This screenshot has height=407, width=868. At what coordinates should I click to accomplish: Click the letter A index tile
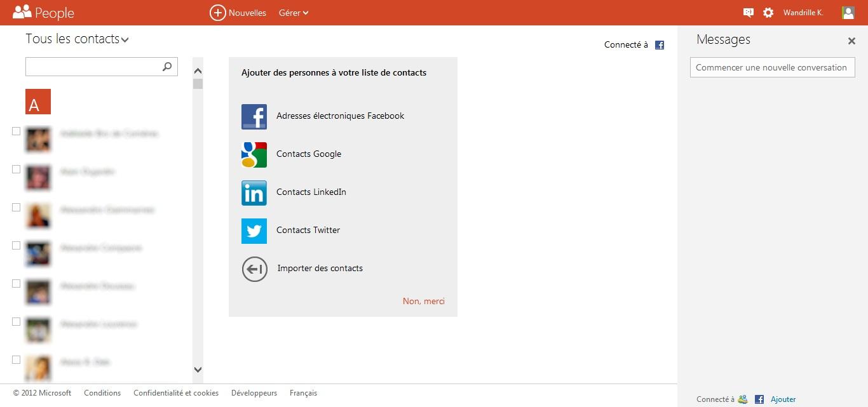click(38, 102)
